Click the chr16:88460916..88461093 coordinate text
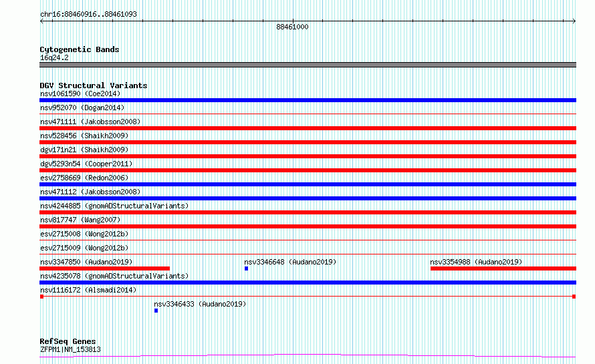595x364 pixels. pyautogui.click(x=88, y=14)
